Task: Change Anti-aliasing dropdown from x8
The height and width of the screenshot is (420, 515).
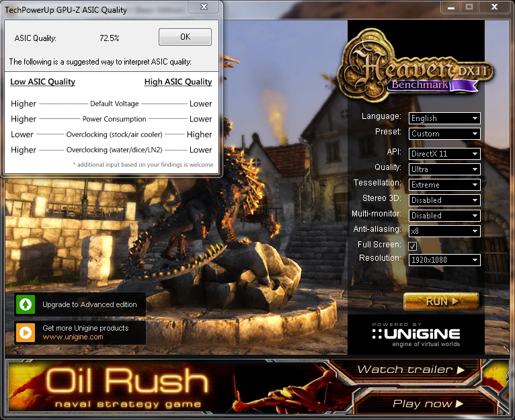Action: click(444, 231)
